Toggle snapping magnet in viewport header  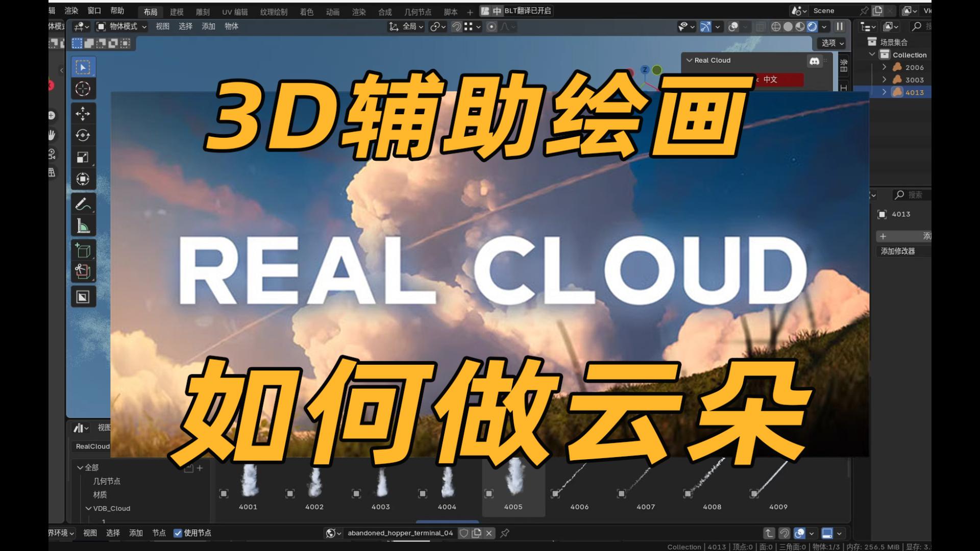coord(457,27)
